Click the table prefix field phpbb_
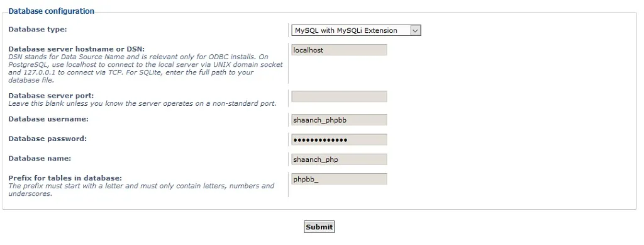644x245 pixels. click(339, 179)
